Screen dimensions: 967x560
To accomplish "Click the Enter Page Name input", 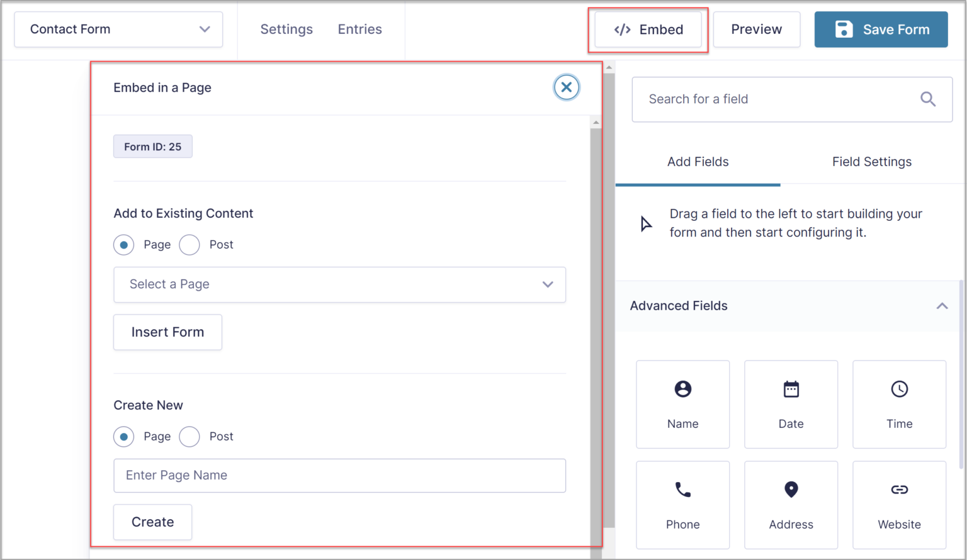I will pyautogui.click(x=339, y=476).
